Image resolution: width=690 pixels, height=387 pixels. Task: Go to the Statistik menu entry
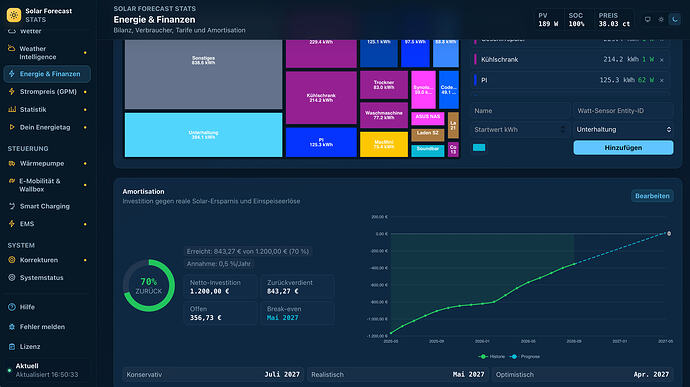(47, 109)
